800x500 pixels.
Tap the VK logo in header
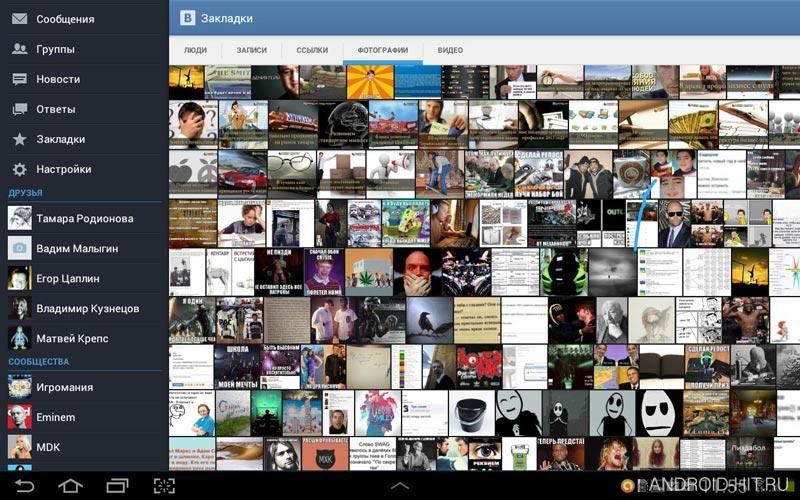tap(187, 18)
